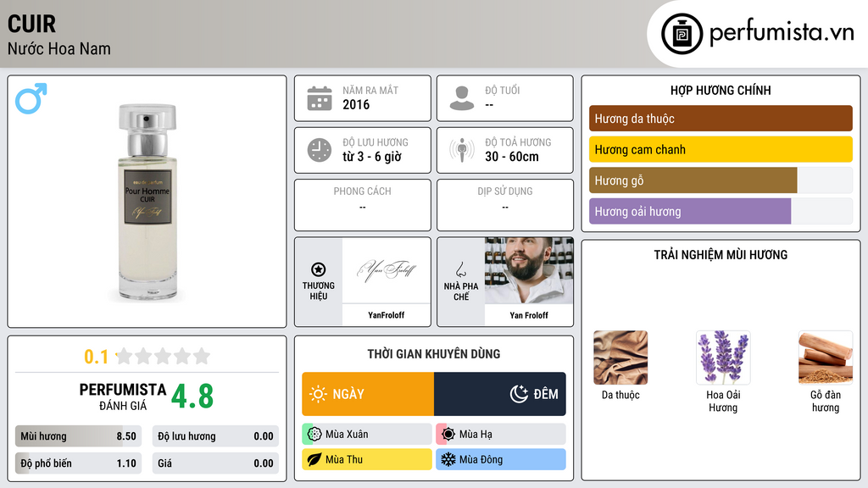868x488 pixels.
Task: Click the YanFroloff brand name label
Action: coord(387,315)
